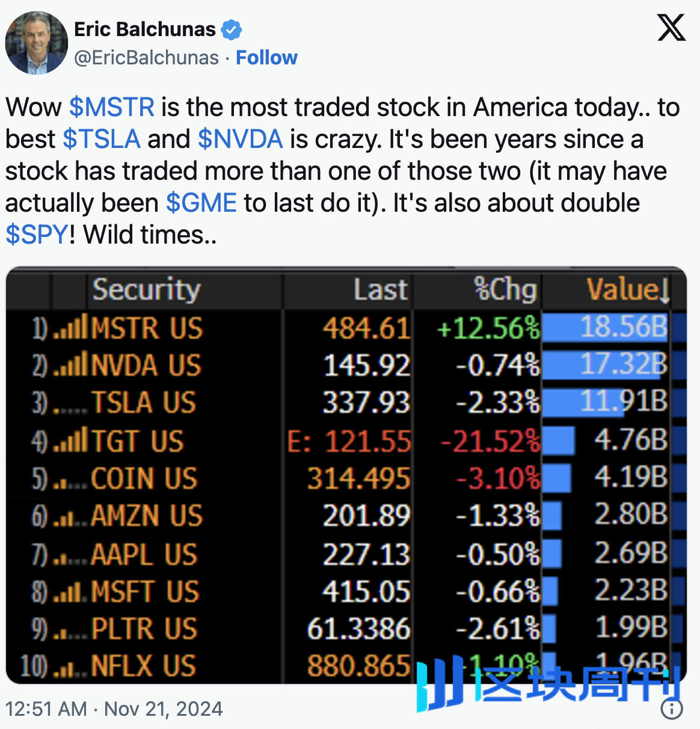Click the MSTR 18.56B value bar
700x729 pixels.
(x=605, y=328)
